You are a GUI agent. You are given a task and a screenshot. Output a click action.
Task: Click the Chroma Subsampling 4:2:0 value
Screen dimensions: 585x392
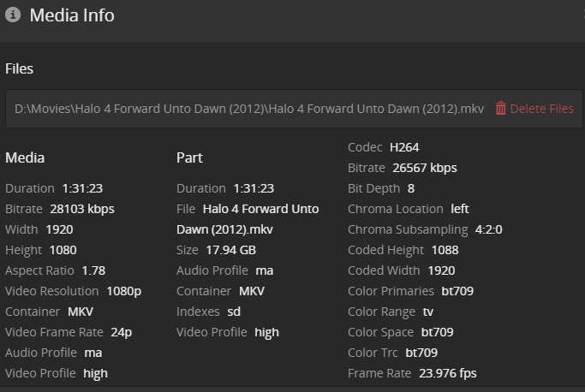click(488, 229)
